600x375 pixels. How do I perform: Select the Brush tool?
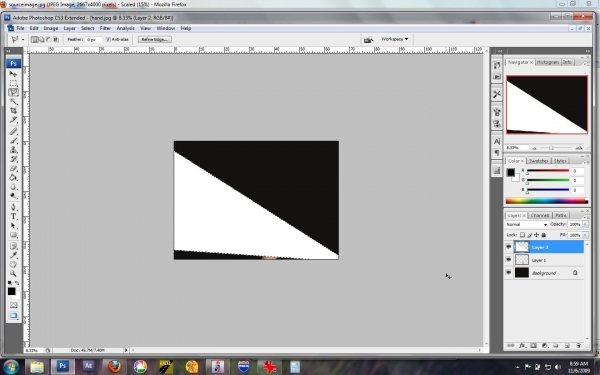click(13, 140)
